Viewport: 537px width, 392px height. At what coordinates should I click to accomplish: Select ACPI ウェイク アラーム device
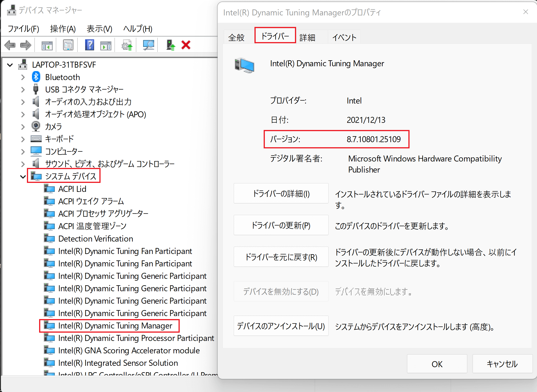(91, 201)
